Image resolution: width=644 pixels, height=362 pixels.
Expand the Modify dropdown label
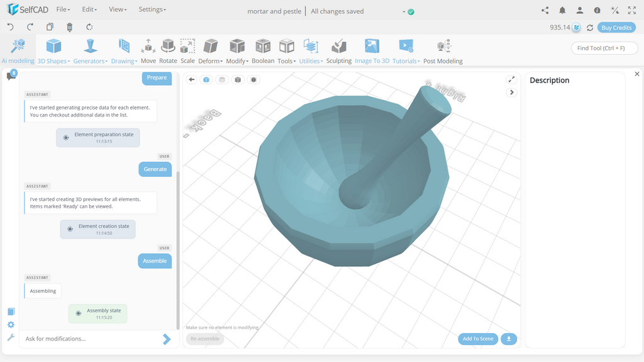tap(237, 61)
